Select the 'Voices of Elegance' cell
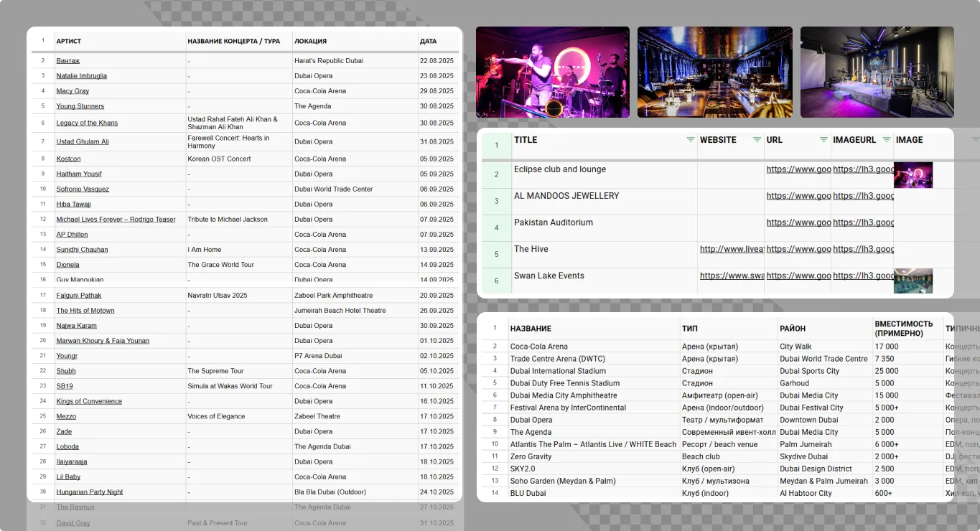Screen dimensions: 980x531 coord(239,416)
